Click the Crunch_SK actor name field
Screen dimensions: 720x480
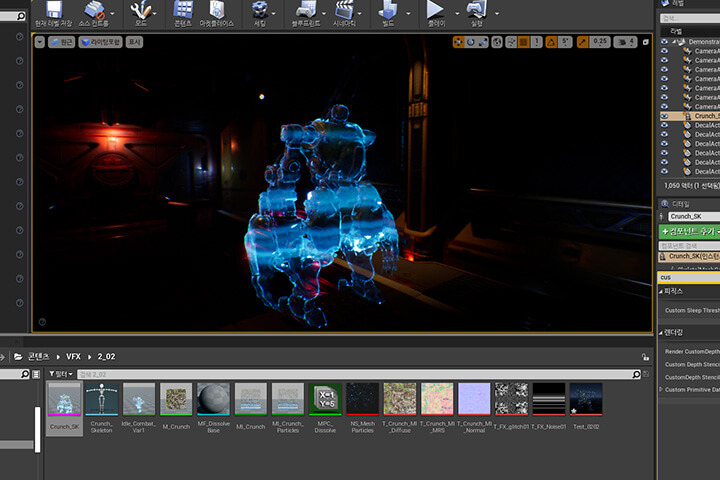click(694, 216)
